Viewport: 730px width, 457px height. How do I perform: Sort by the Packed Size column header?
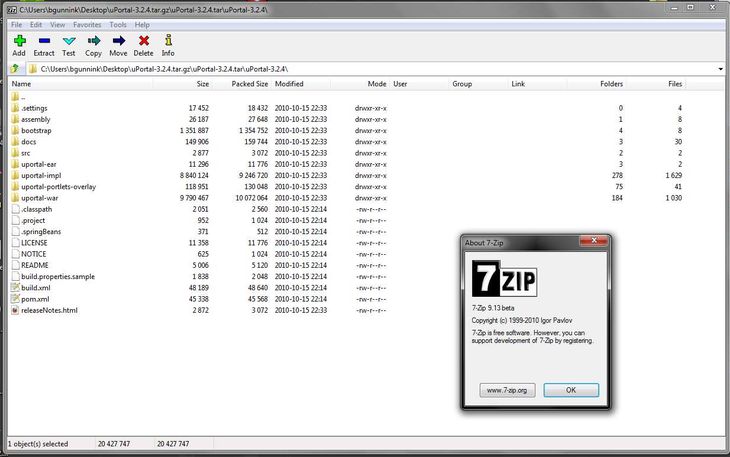pos(250,84)
